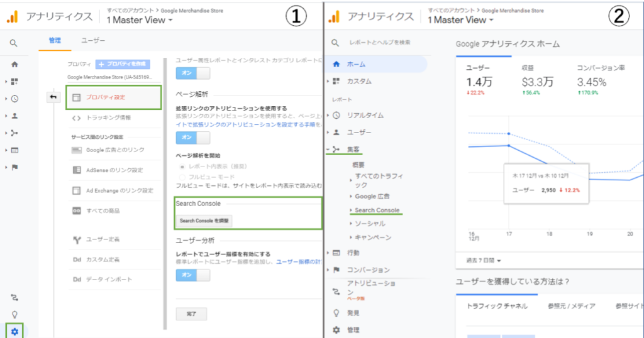The width and height of the screenshot is (644, 338).
Task: Open behavior icon in left panel sidebar
Action: pyautogui.click(x=15, y=151)
